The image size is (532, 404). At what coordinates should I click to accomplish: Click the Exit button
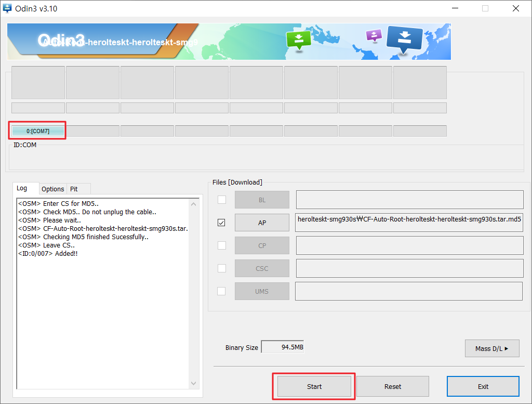pyautogui.click(x=483, y=386)
